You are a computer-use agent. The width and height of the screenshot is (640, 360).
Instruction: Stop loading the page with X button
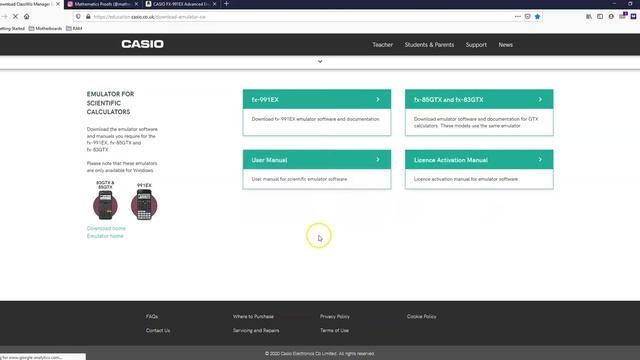coord(16,17)
